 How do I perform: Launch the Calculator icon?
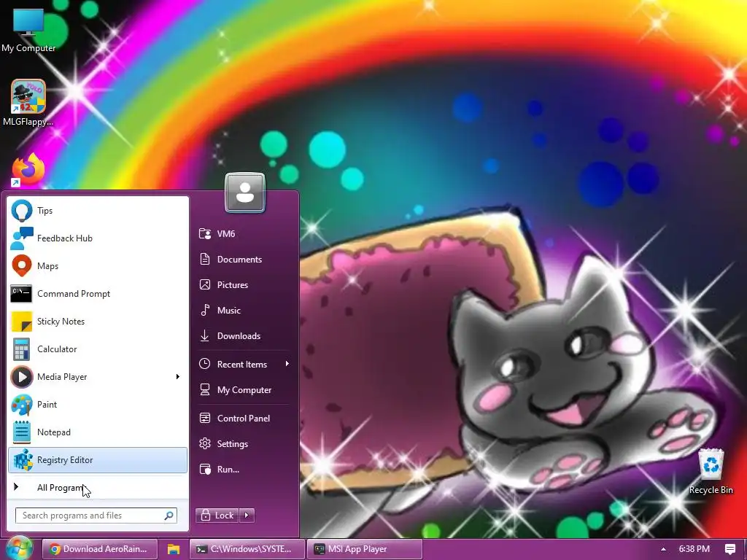[x=21, y=349]
